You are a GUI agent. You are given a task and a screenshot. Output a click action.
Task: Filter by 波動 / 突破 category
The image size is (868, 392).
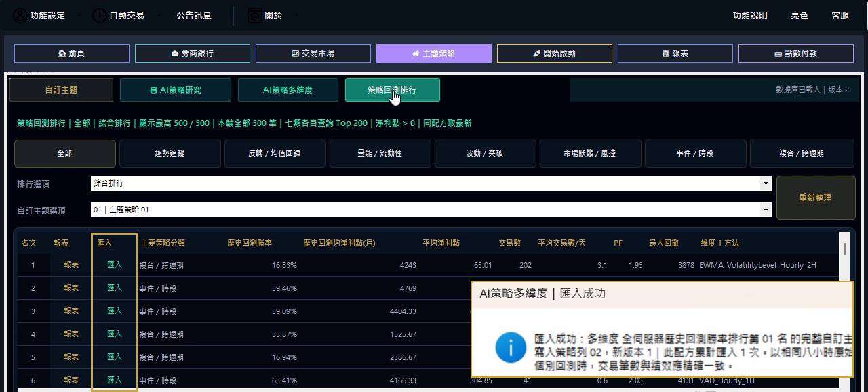486,153
